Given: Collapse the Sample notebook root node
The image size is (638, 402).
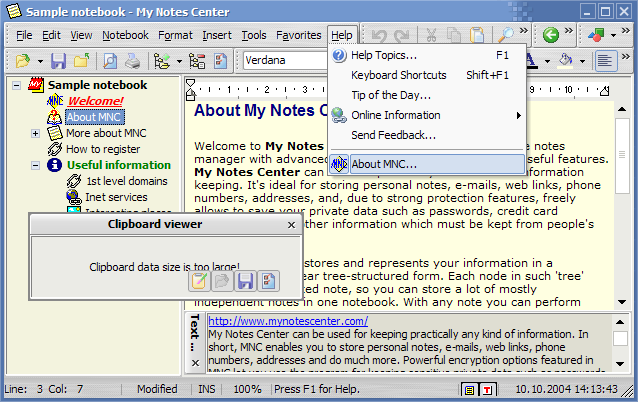Looking at the screenshot, I should pyautogui.click(x=19, y=86).
